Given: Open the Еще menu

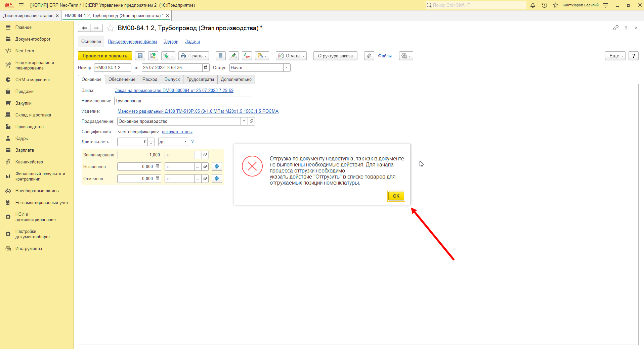Looking at the screenshot, I should 615,56.
